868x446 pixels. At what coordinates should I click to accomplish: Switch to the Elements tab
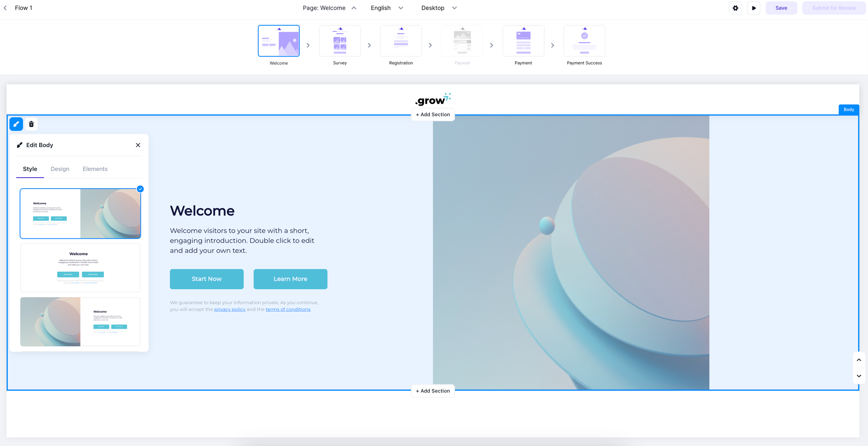[x=95, y=169]
